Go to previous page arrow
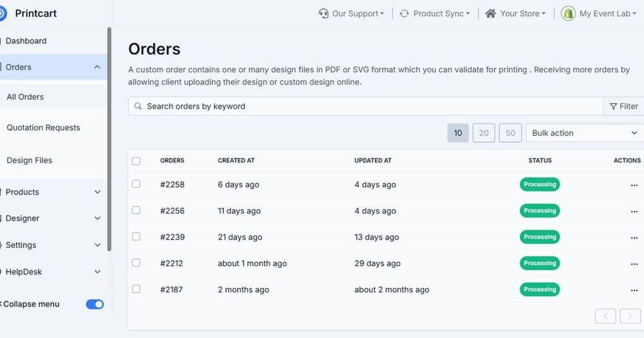This screenshot has height=338, width=644. (x=605, y=316)
